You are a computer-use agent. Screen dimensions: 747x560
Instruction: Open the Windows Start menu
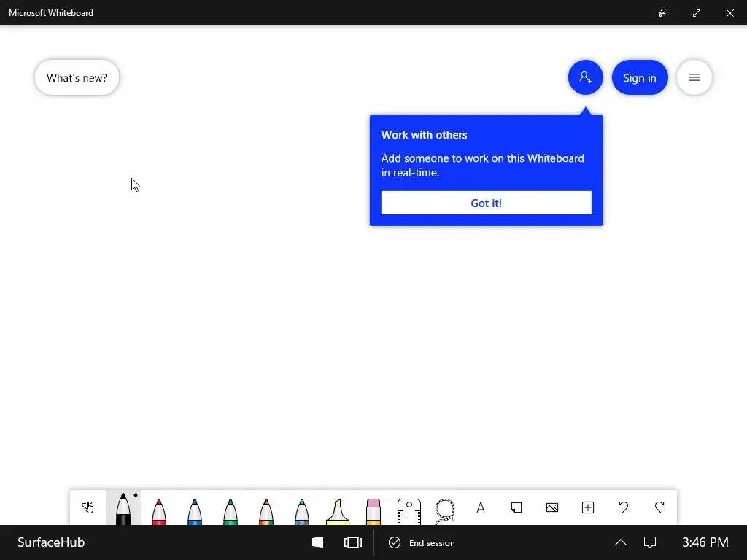click(x=318, y=542)
